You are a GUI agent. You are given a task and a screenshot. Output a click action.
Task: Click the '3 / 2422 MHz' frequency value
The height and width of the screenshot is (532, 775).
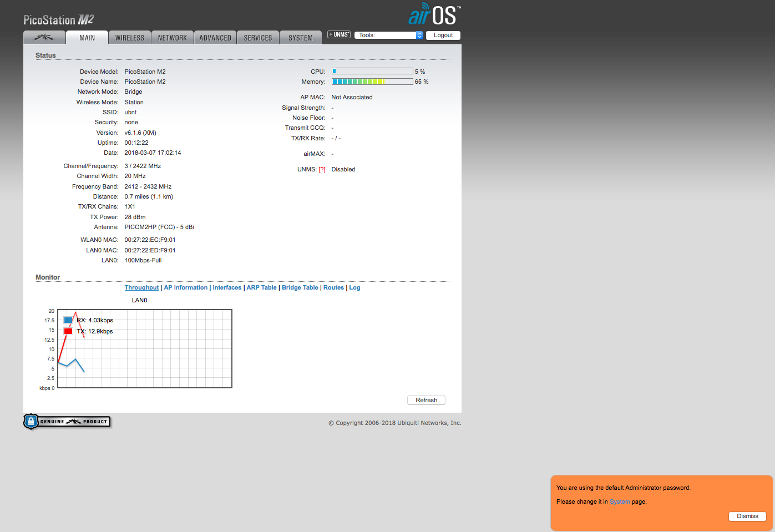143,166
